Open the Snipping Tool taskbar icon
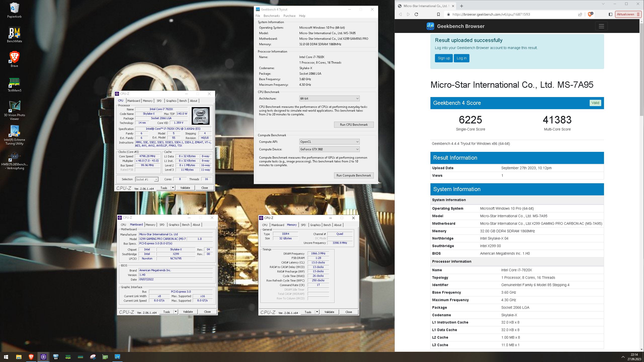This screenshot has width=644, height=362. (93, 357)
